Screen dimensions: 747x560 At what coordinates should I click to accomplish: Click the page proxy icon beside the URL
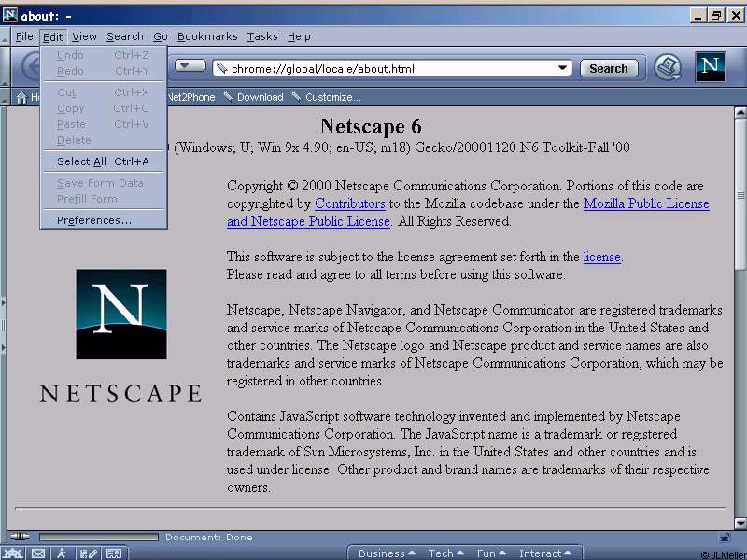pyautogui.click(x=221, y=68)
